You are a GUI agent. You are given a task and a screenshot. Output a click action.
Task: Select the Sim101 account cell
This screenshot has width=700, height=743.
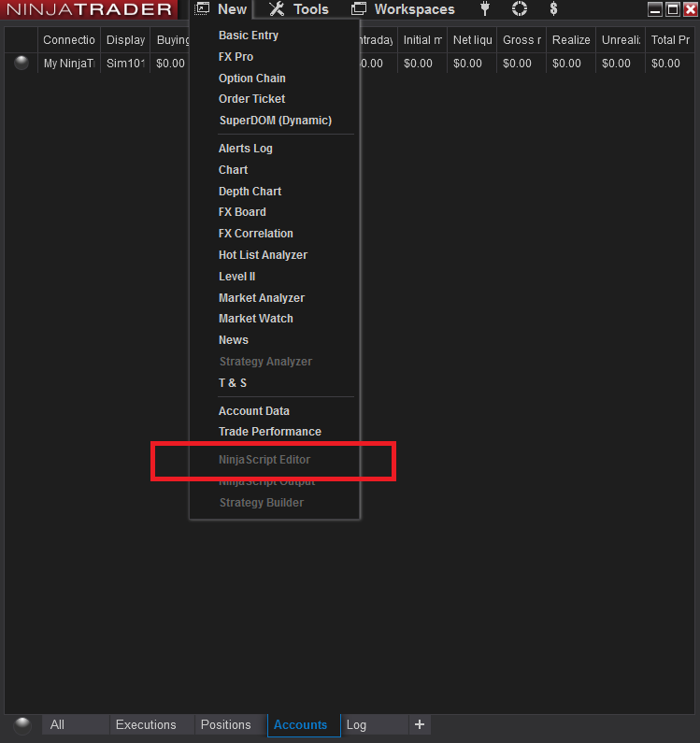coord(125,63)
